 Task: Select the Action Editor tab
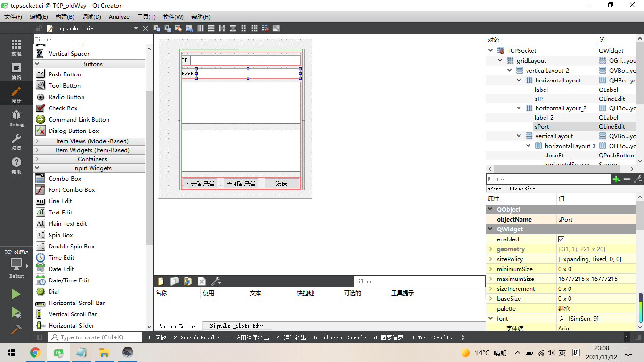coord(178,326)
